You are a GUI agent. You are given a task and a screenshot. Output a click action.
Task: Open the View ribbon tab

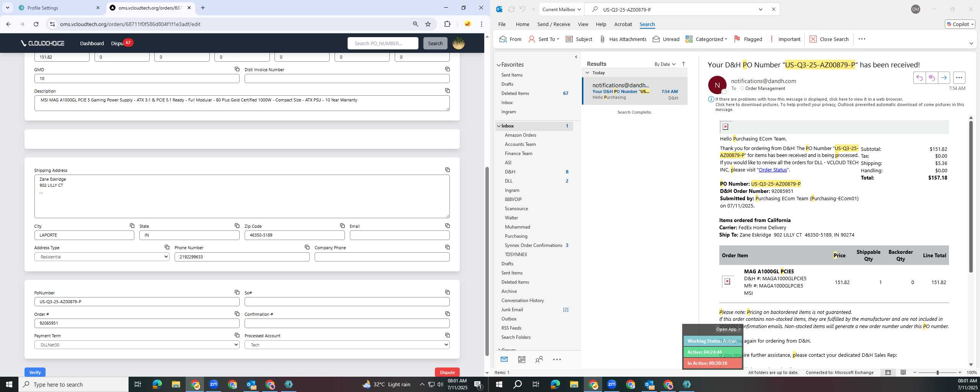point(583,24)
